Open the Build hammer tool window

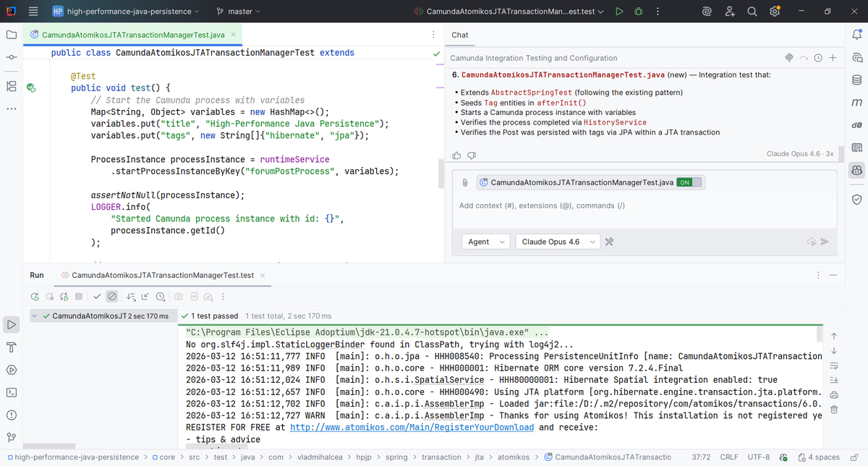point(12,347)
